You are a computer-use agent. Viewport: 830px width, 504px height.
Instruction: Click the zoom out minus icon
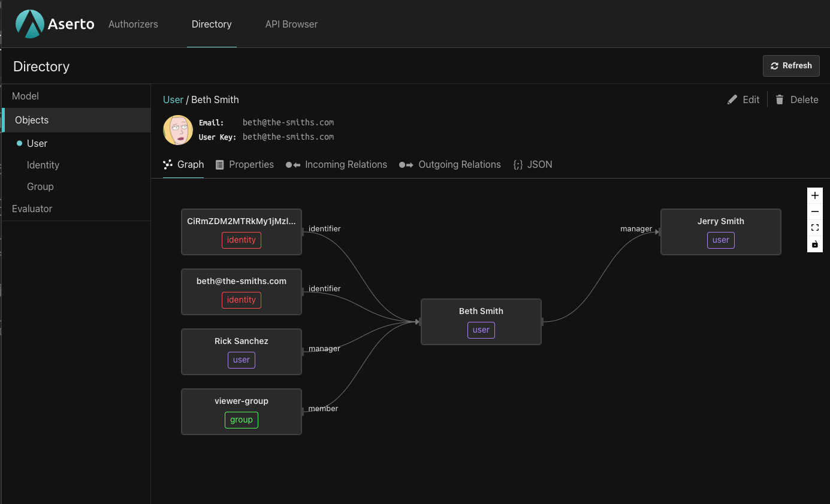pos(814,212)
